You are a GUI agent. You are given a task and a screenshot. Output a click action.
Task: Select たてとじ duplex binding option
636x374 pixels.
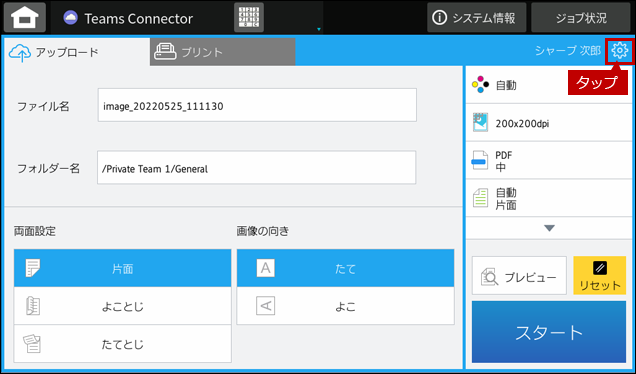122,344
